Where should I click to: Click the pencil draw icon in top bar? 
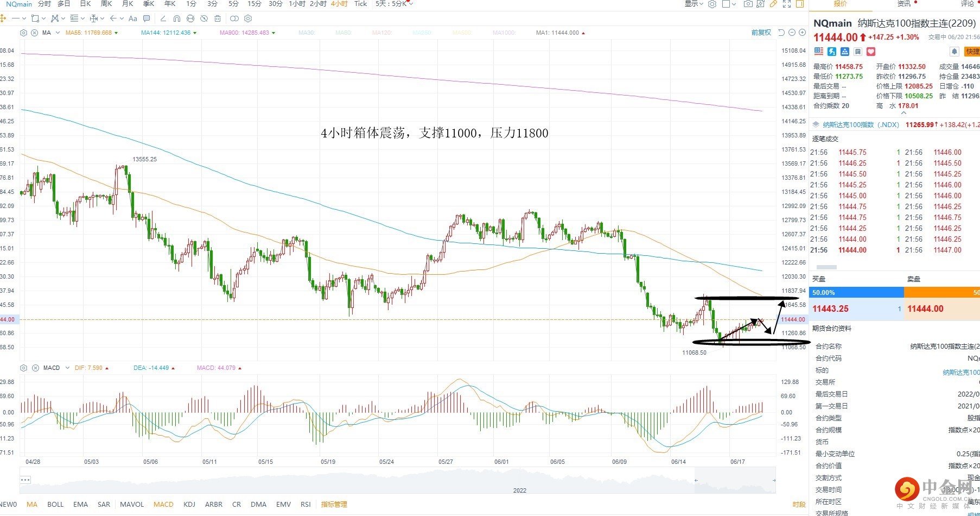click(x=774, y=4)
